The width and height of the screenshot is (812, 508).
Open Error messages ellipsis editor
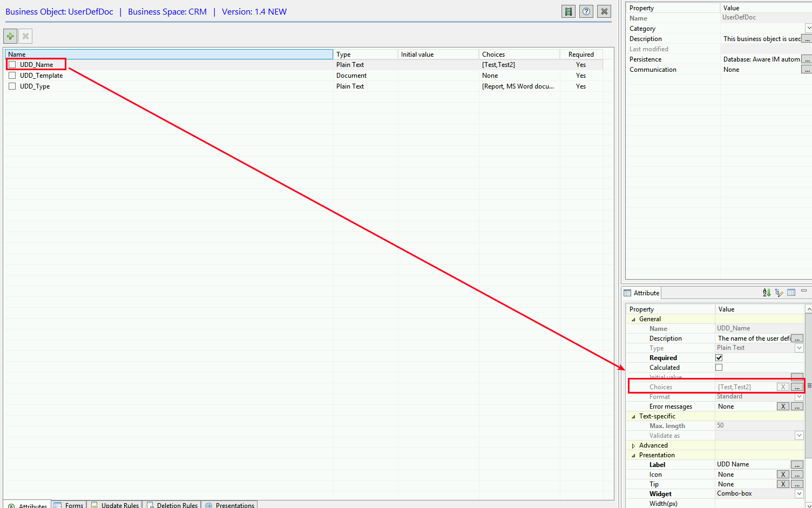coord(797,407)
